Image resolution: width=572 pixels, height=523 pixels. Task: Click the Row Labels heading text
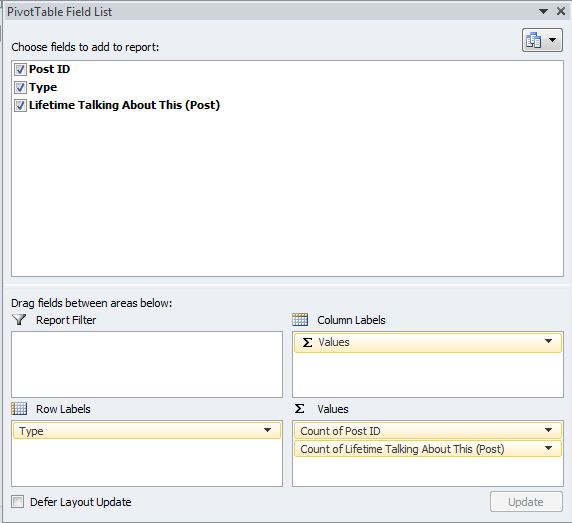tap(63, 409)
